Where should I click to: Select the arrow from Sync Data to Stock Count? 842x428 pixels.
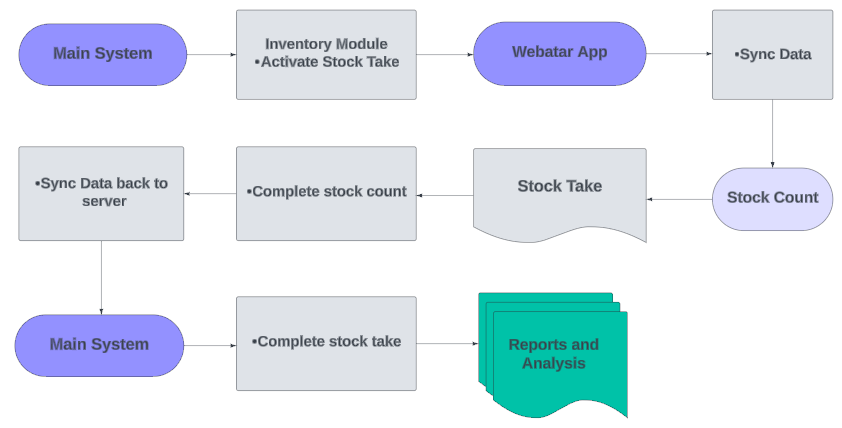tap(772, 133)
